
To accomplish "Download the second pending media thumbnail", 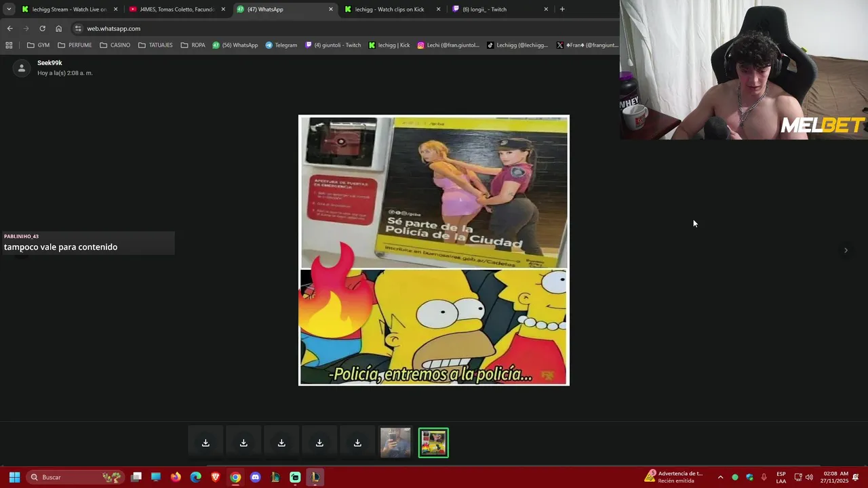I will click(x=243, y=443).
